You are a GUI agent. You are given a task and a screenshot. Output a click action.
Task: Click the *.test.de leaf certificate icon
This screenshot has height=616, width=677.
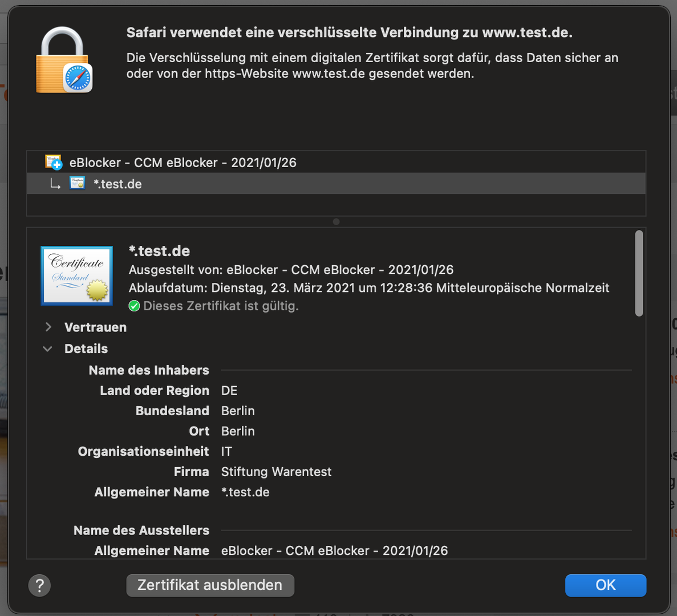[x=78, y=183]
